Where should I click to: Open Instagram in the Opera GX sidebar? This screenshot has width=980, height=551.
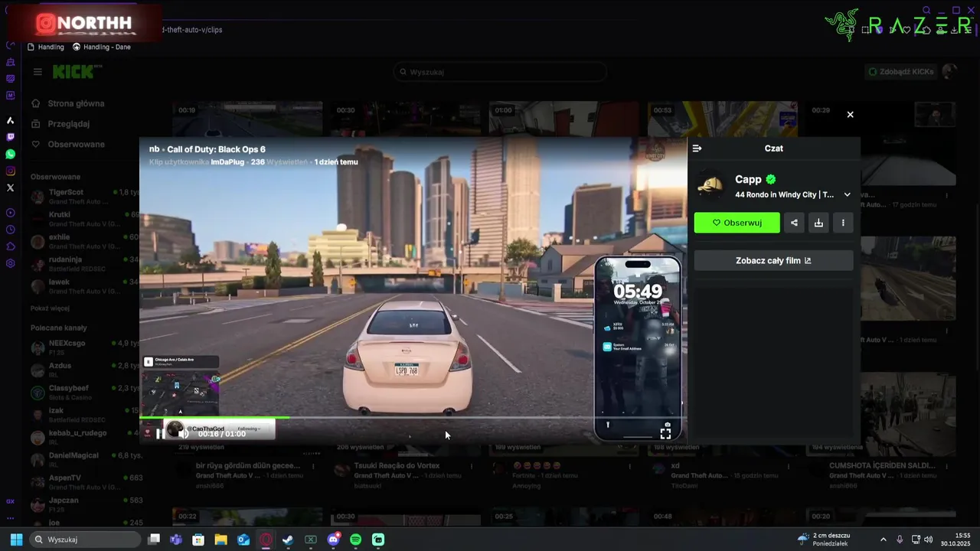coord(11,171)
